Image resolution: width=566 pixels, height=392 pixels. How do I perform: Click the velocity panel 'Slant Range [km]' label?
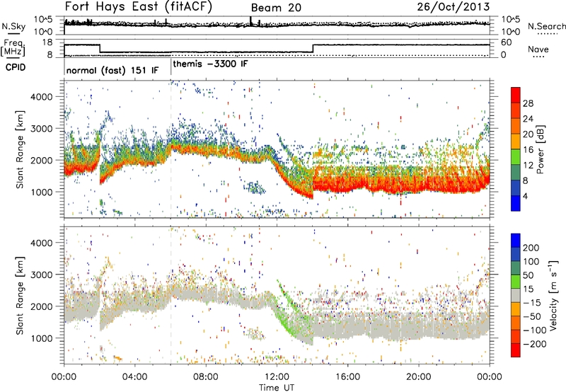(x=20, y=296)
